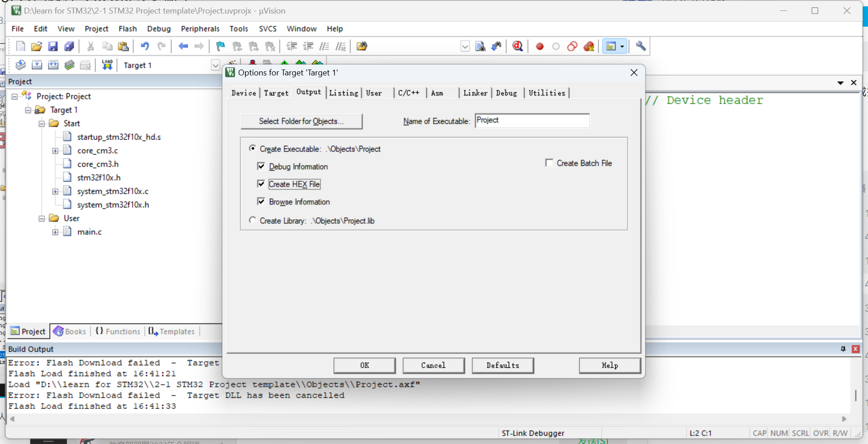
Task: Uncheck the Browse Information checkbox
Action: tap(261, 201)
